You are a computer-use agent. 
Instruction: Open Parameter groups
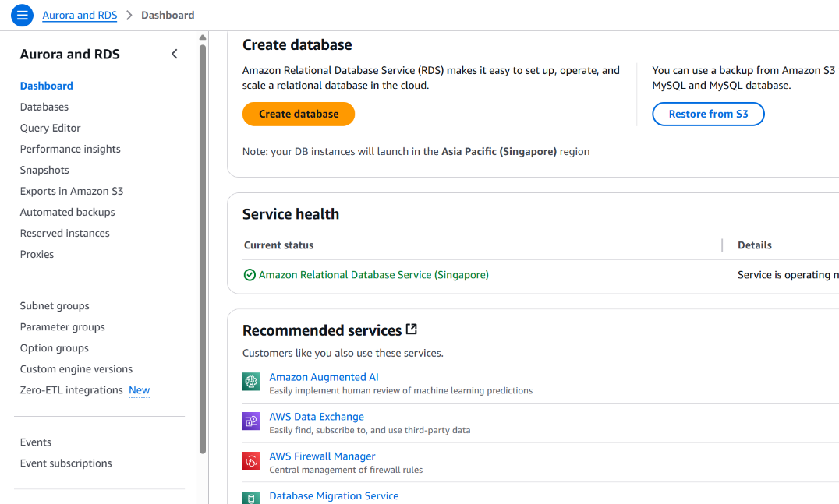click(x=62, y=327)
